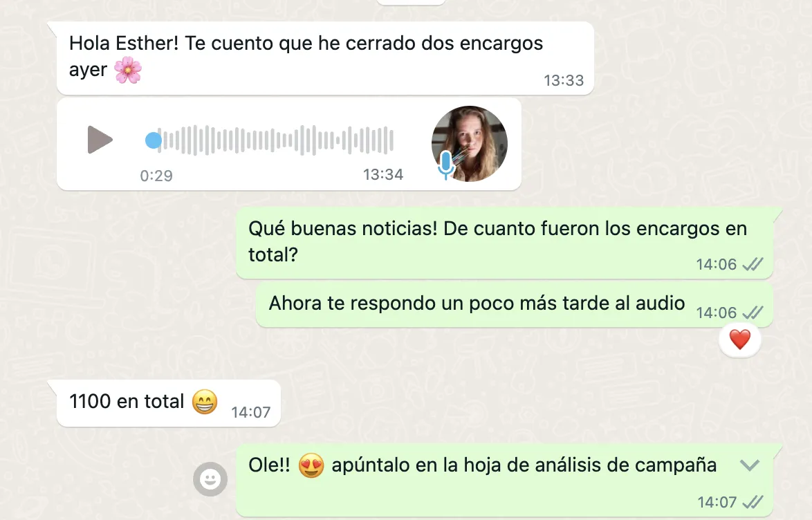812x520 pixels.
Task: Click read checkmarks on Ahora te respondo message
Action: coord(753,313)
